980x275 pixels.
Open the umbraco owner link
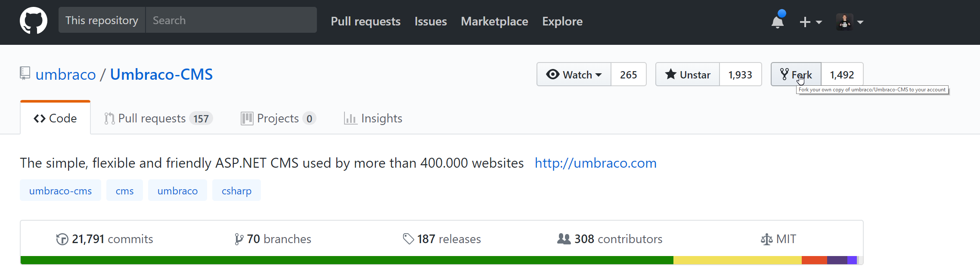tap(66, 75)
